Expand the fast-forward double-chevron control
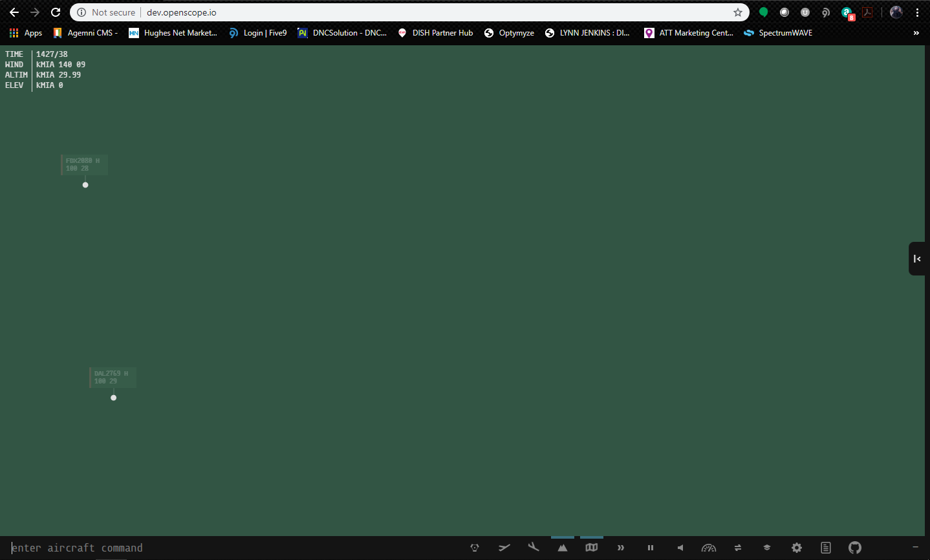Viewport: 930px width, 560px height. tap(620, 548)
